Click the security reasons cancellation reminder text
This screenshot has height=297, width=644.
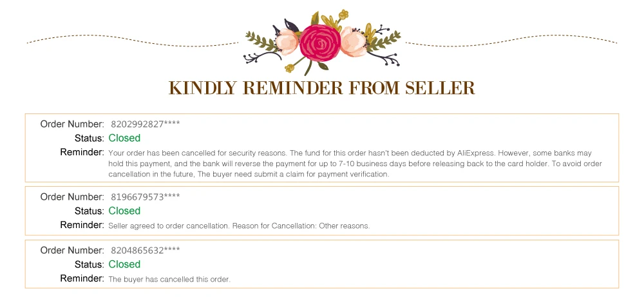(355, 164)
